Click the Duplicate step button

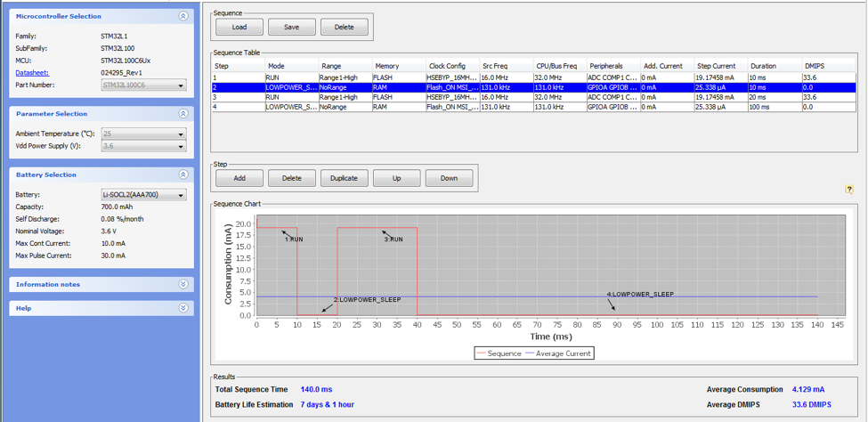tap(344, 178)
